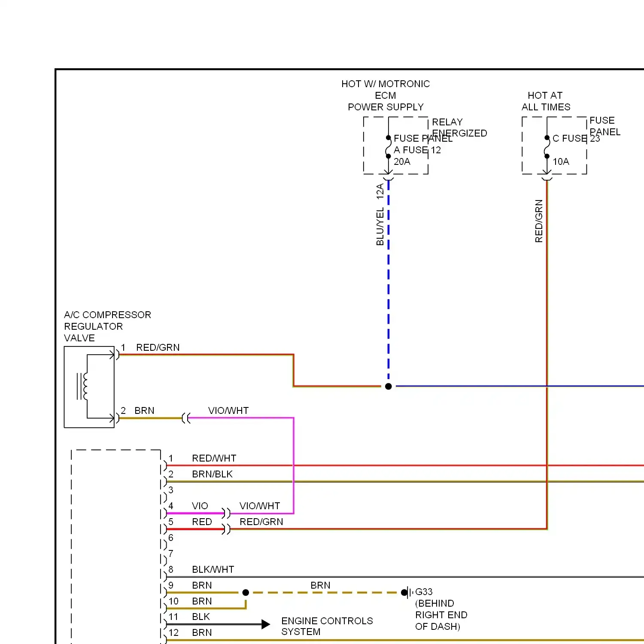Image resolution: width=644 pixels, height=644 pixels.
Task: Select the 'HOT AT ALL TIMES' label
Action: (546, 101)
